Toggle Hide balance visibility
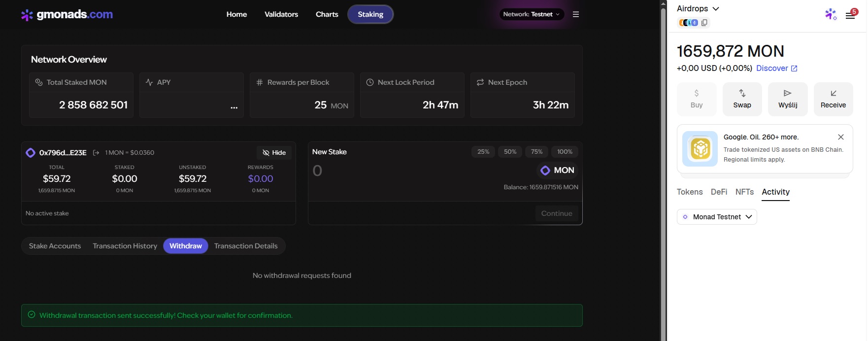This screenshot has width=868, height=341. [274, 153]
